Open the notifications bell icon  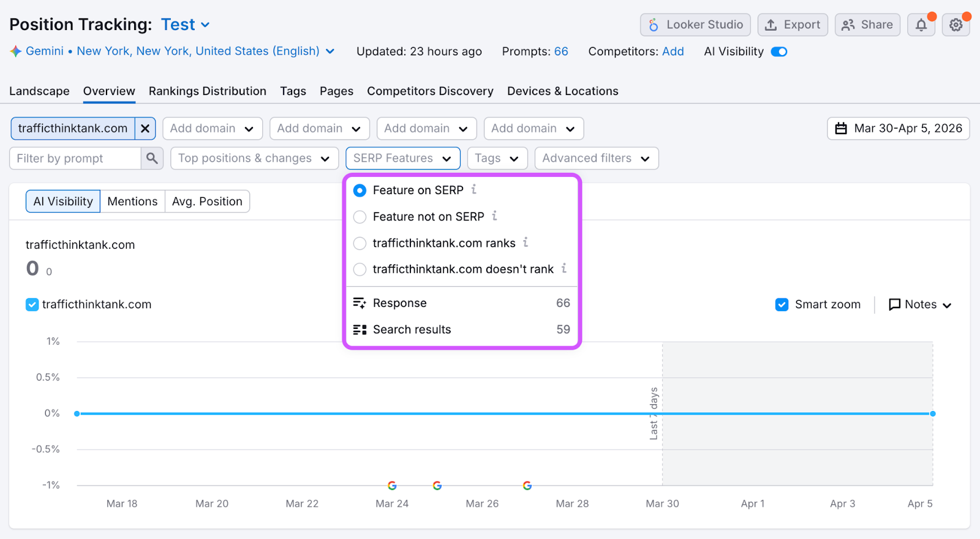[x=921, y=25]
